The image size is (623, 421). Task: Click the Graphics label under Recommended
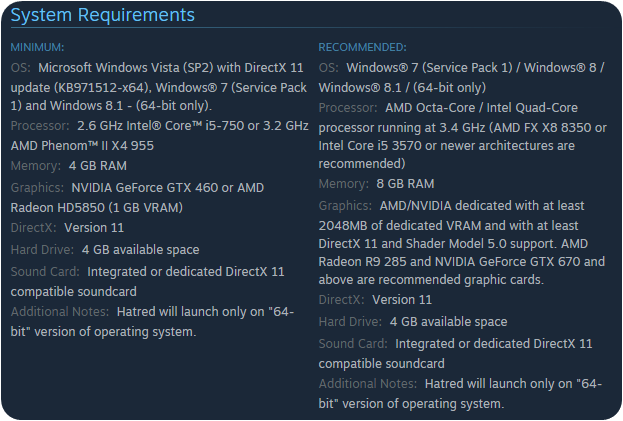(346, 204)
